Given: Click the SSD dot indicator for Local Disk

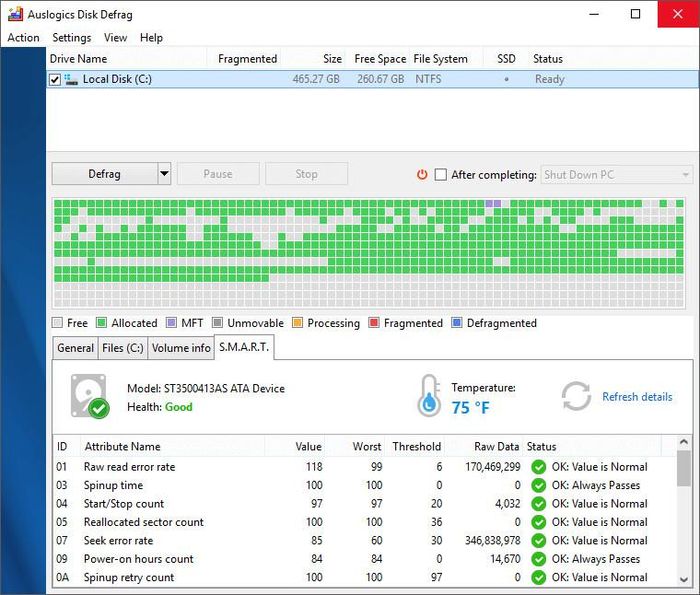Looking at the screenshot, I should (506, 79).
